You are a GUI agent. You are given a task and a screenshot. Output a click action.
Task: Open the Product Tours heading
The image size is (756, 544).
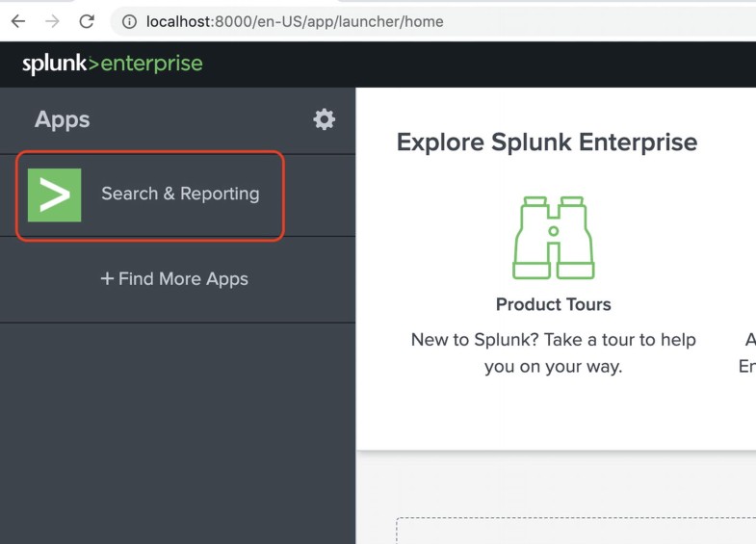coord(554,304)
